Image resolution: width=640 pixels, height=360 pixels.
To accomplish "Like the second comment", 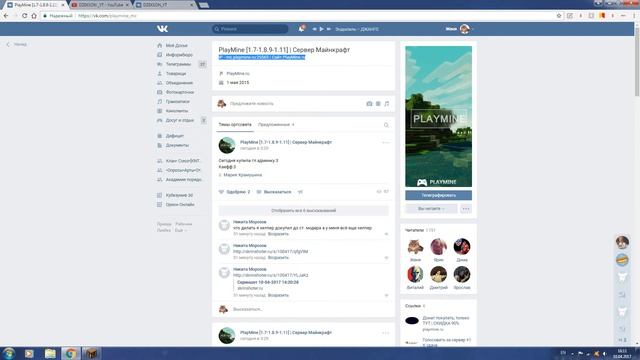I will click(x=386, y=258).
